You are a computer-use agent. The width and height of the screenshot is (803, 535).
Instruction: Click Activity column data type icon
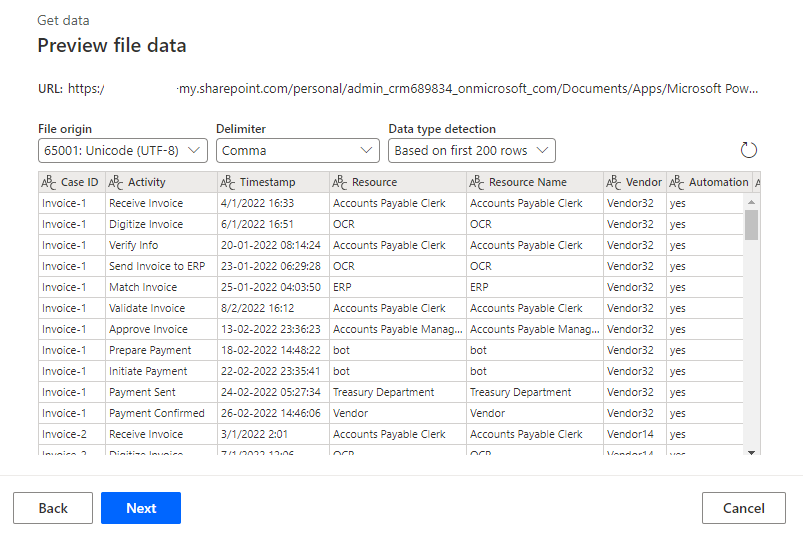point(116,182)
